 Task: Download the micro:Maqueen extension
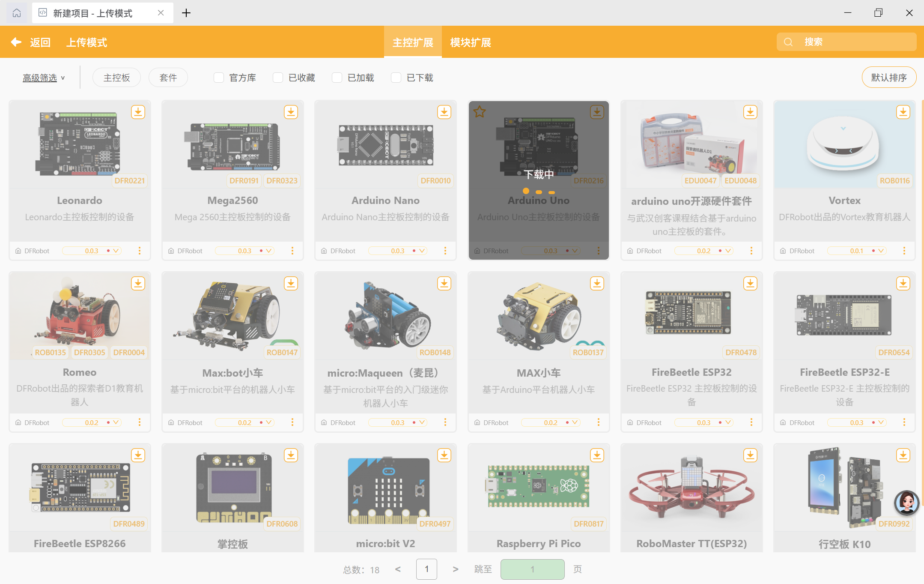click(444, 284)
